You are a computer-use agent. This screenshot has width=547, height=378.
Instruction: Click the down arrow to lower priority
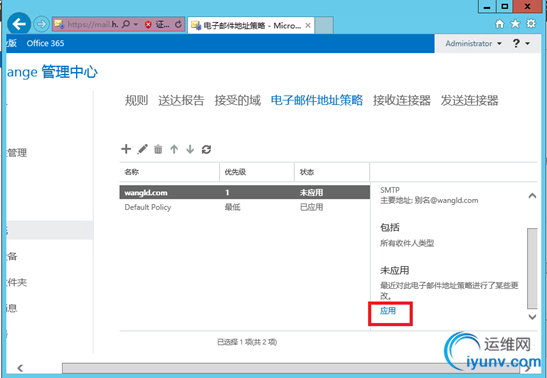point(190,149)
